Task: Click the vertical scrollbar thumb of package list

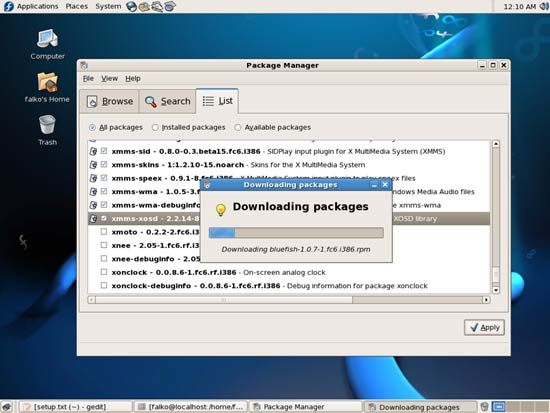Action: [x=496, y=275]
